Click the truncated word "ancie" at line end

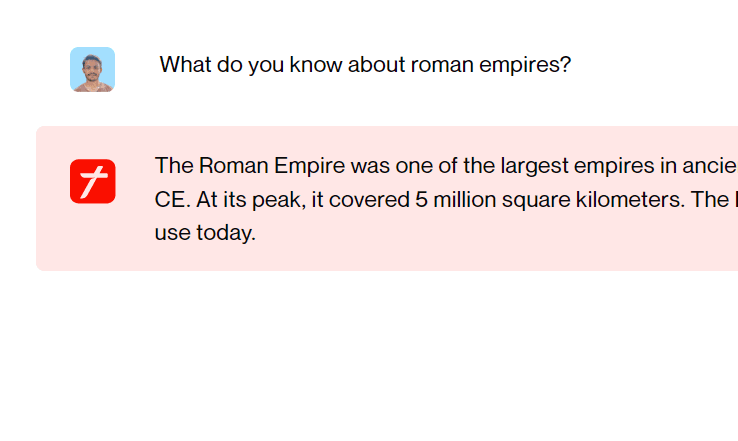709,165
